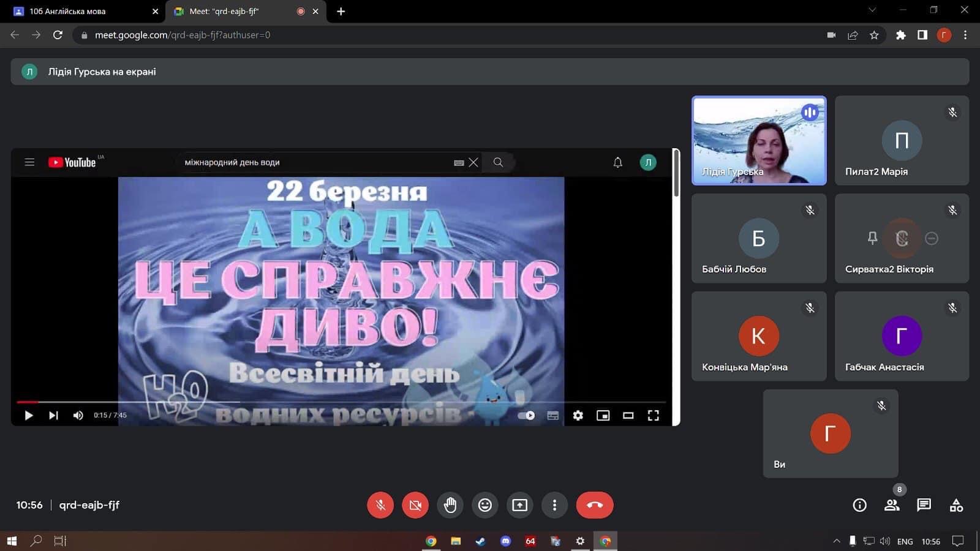
Task: Close the '106 Англійська мова' tab
Action: pyautogui.click(x=155, y=11)
